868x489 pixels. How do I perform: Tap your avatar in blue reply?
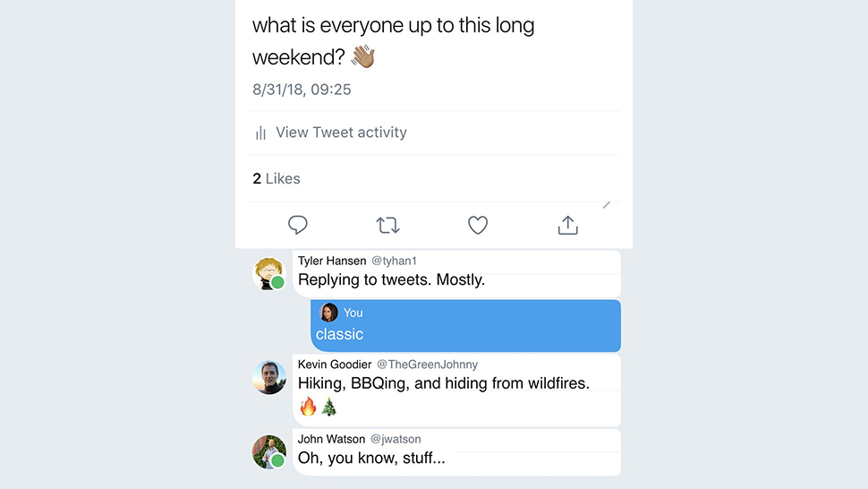pos(329,313)
